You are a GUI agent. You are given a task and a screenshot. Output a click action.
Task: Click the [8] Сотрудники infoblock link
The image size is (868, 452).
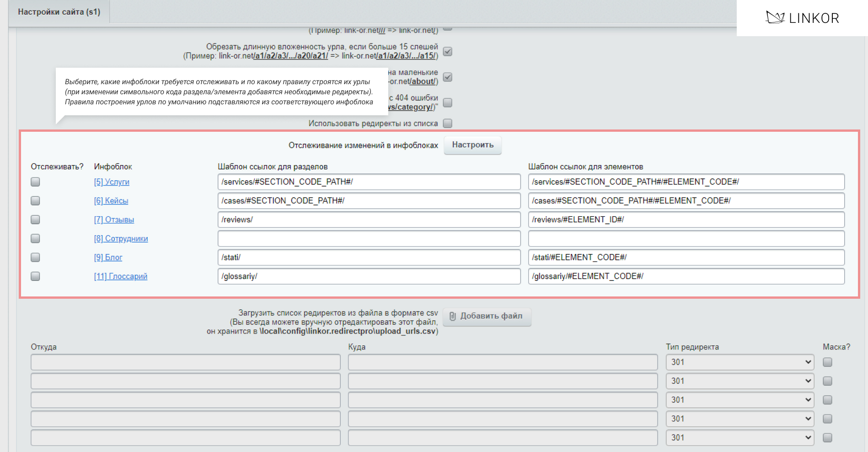(x=121, y=239)
